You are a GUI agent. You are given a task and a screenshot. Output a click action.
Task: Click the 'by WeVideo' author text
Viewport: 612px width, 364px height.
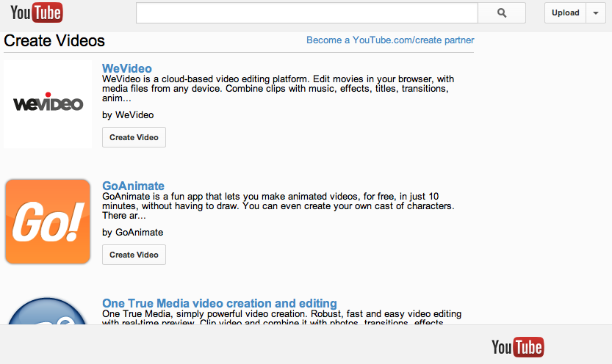point(128,115)
